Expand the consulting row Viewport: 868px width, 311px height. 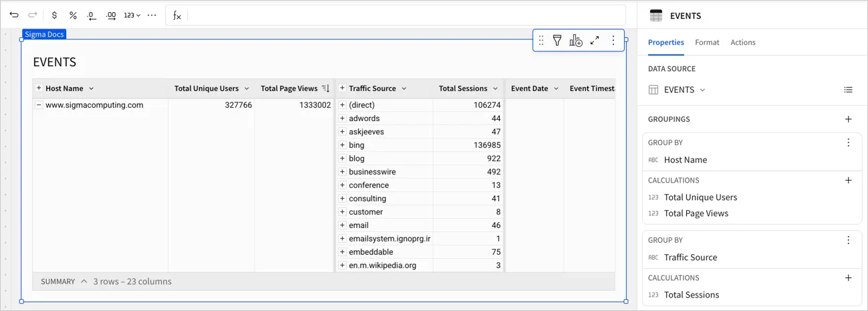coord(342,199)
